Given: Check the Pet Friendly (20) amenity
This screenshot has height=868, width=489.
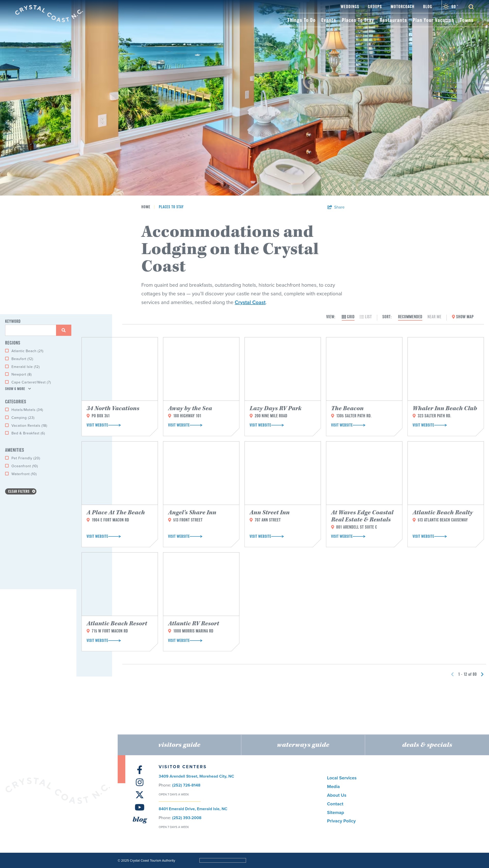Looking at the screenshot, I should coord(7,458).
